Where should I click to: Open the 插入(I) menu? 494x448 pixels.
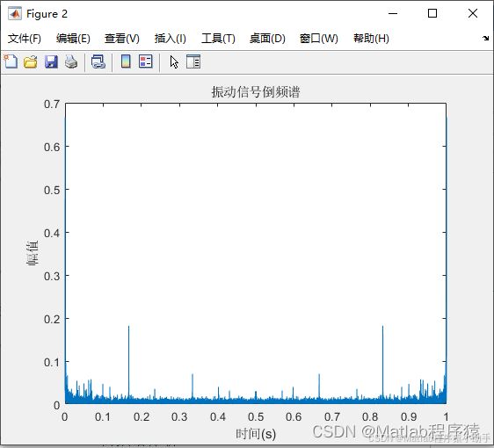[171, 39]
